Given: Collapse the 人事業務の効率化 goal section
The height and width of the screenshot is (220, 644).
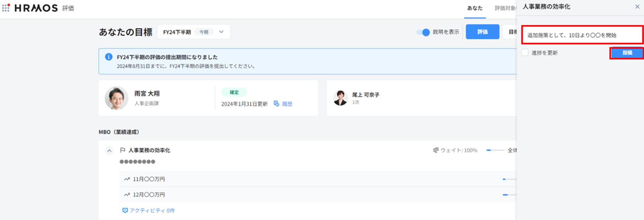Looking at the screenshot, I should coord(109,151).
